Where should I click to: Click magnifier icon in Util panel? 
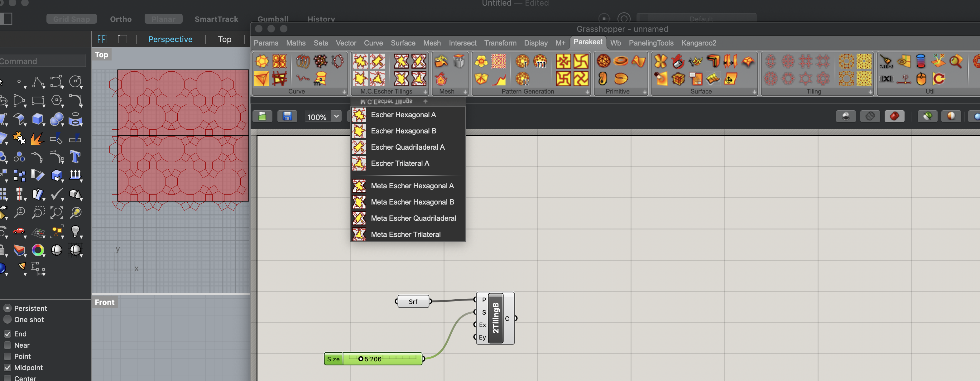coord(956,61)
